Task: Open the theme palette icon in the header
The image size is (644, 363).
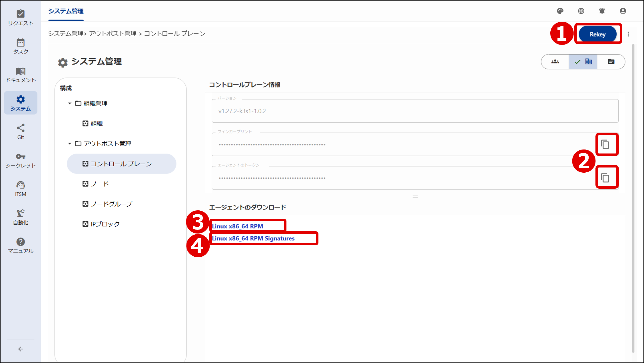Action: pos(560,11)
